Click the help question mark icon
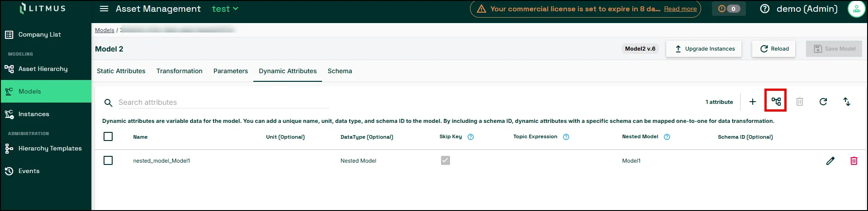This screenshot has width=868, height=211. click(764, 9)
